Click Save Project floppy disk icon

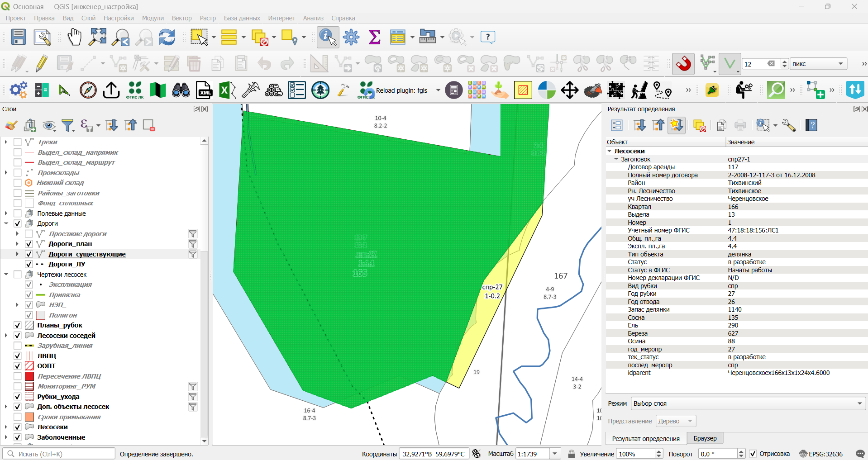[x=19, y=37]
